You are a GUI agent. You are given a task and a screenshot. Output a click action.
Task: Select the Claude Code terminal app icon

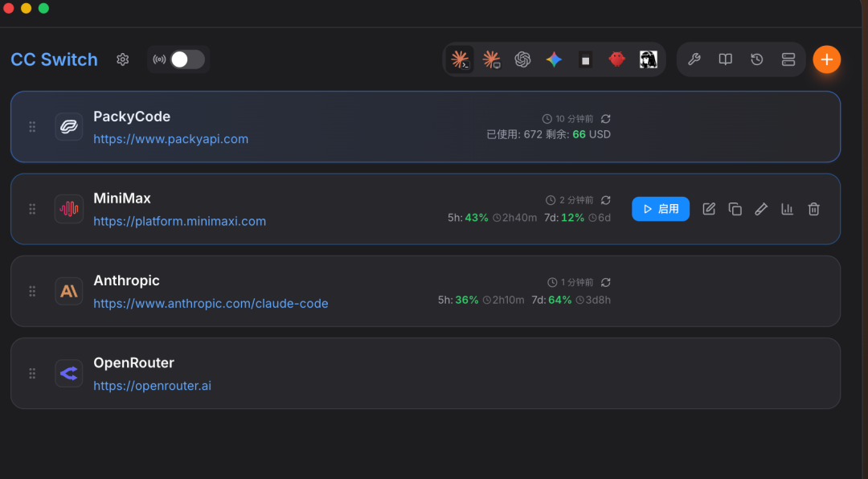click(x=460, y=59)
